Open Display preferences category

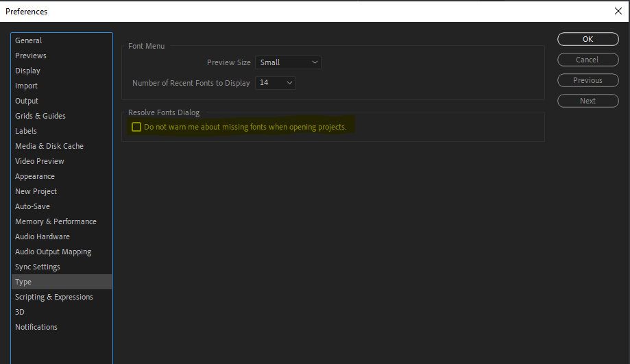click(x=62, y=71)
